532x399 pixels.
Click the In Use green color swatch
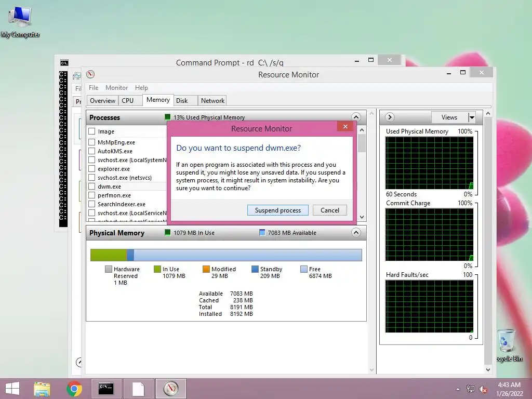[157, 269]
